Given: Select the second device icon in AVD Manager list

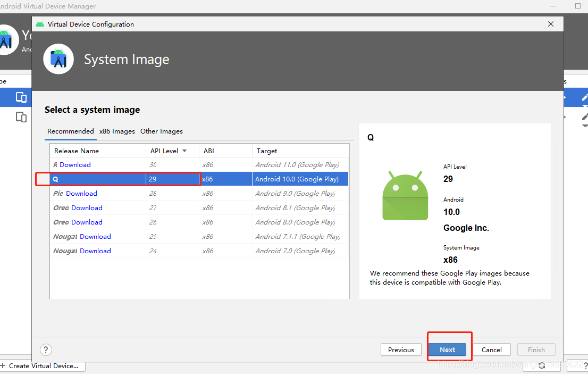Looking at the screenshot, I should click(x=21, y=117).
